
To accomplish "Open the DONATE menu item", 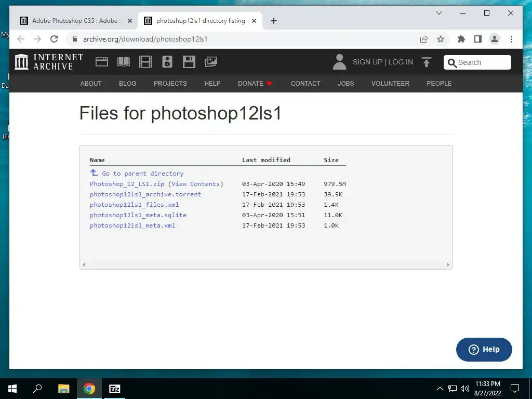I will [x=255, y=84].
